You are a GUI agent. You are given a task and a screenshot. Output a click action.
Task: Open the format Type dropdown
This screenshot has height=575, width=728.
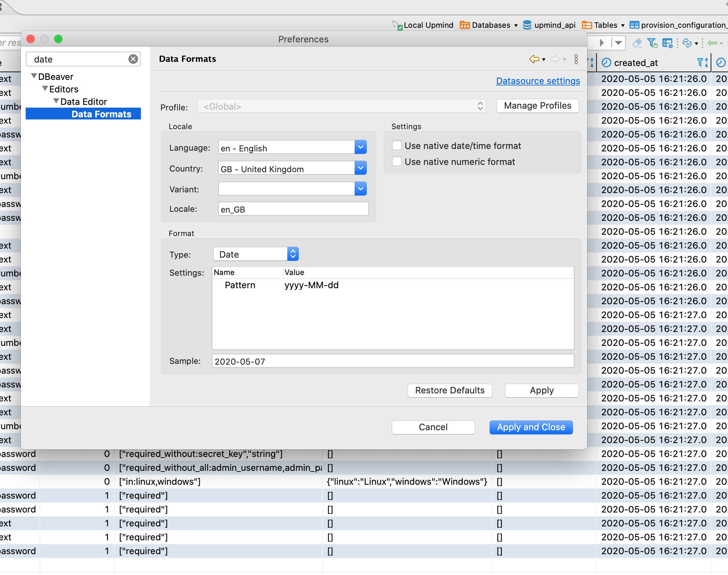click(x=293, y=254)
